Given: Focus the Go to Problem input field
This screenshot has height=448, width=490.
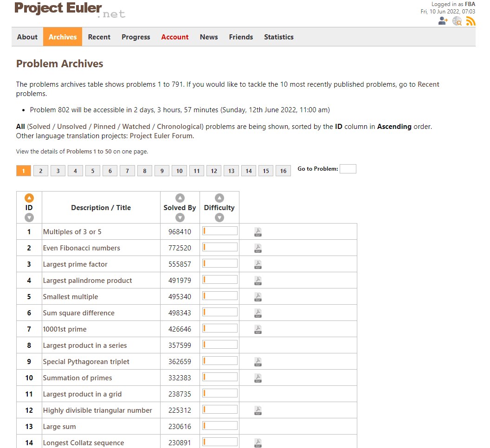Looking at the screenshot, I should point(348,169).
